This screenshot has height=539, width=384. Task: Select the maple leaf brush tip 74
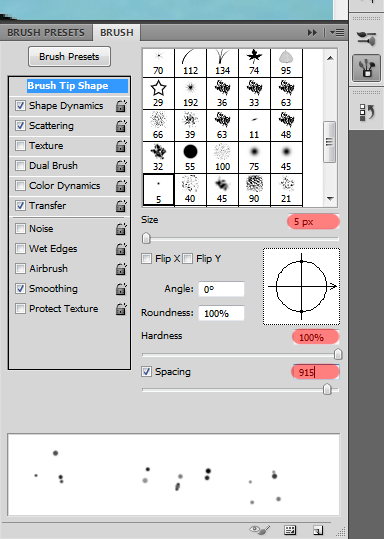[x=254, y=62]
